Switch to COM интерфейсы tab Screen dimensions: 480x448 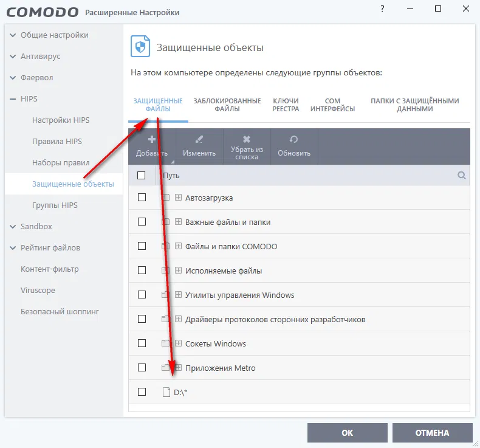pos(333,105)
